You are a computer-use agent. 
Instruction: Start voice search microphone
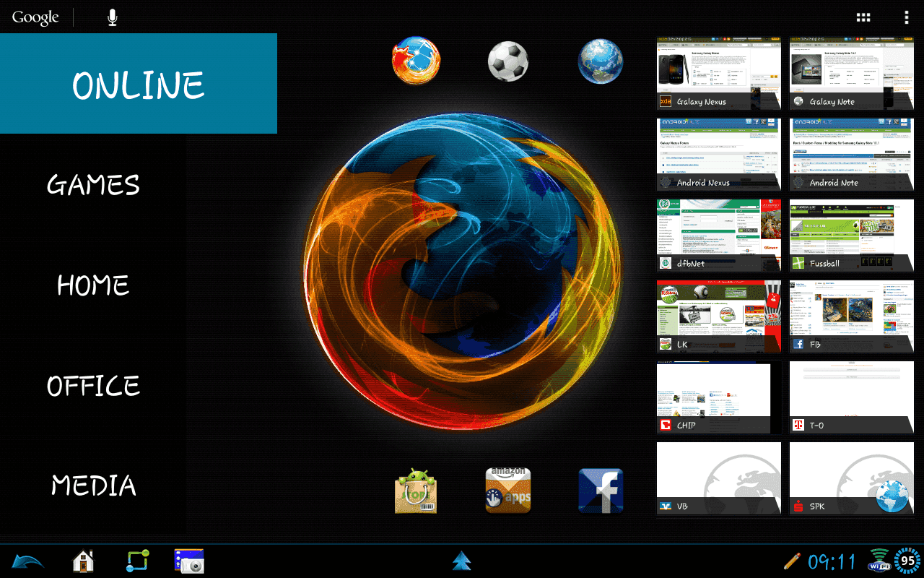pos(113,17)
